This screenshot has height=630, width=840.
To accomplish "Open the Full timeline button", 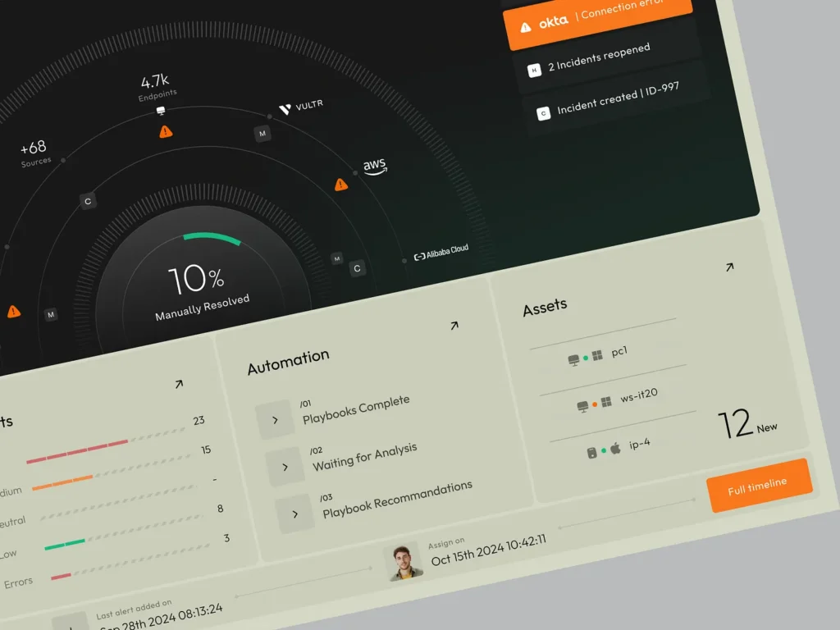I will pyautogui.click(x=760, y=486).
